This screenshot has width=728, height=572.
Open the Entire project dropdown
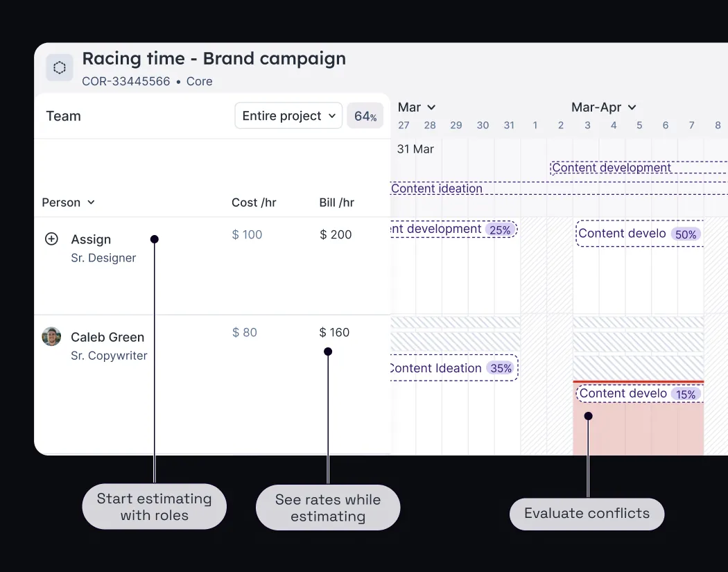coord(288,116)
